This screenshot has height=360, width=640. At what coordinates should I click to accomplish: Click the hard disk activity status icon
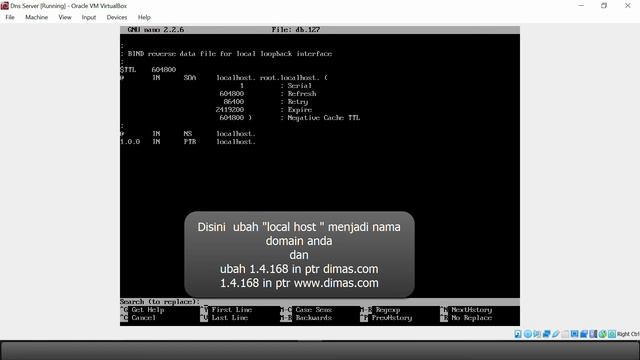518,334
